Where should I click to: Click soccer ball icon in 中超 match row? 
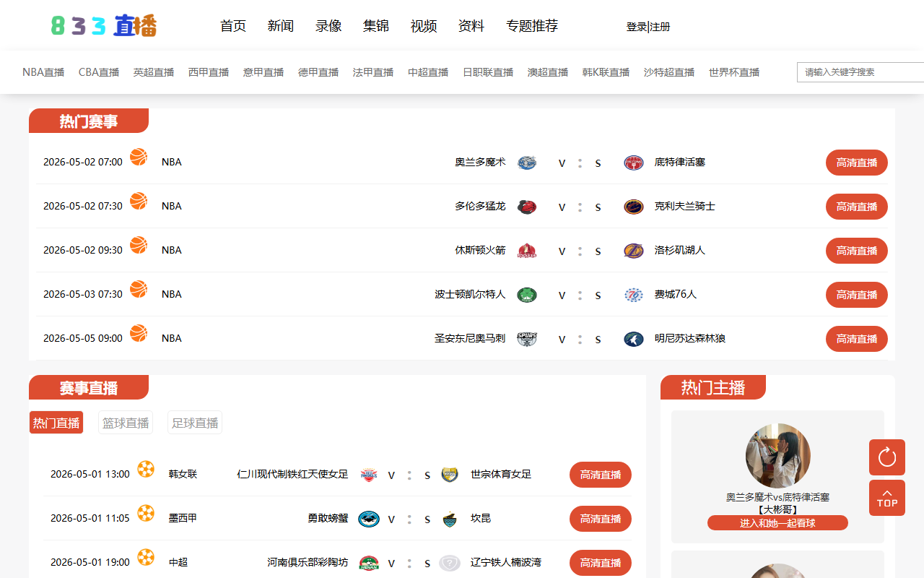(x=146, y=557)
